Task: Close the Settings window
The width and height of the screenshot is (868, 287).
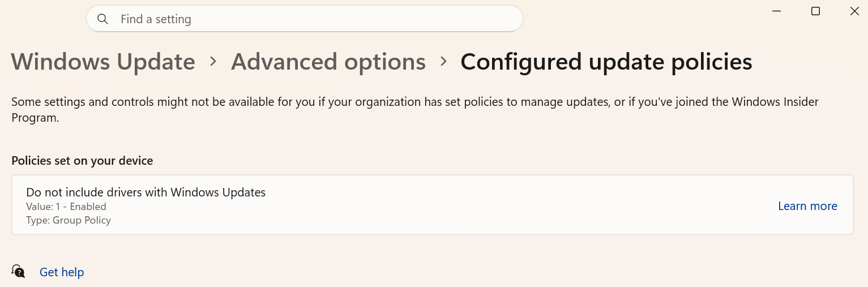Action: pyautogui.click(x=854, y=11)
